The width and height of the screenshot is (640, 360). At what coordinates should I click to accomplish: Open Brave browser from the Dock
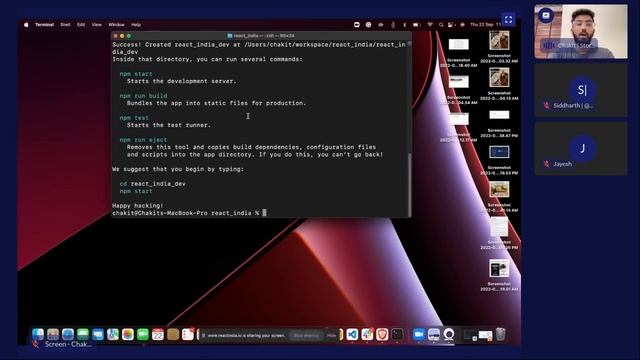click(382, 334)
